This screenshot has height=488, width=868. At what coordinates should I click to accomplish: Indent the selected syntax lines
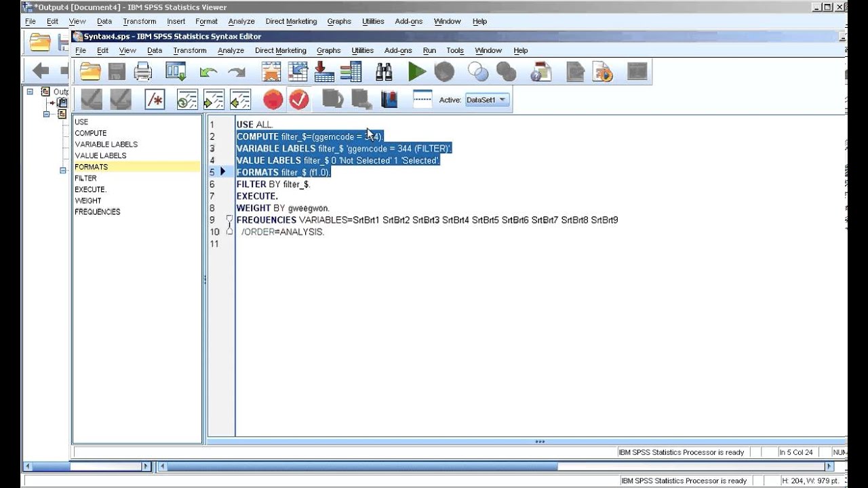(214, 100)
